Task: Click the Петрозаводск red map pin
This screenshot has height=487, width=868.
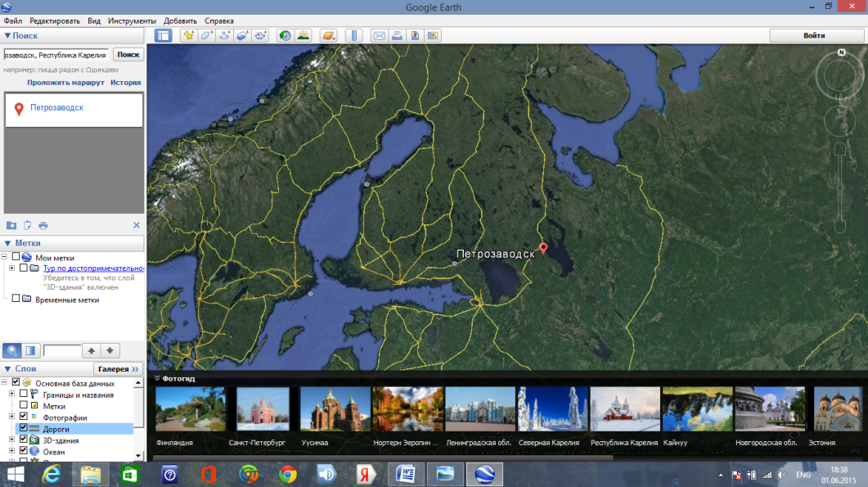Action: coord(543,249)
